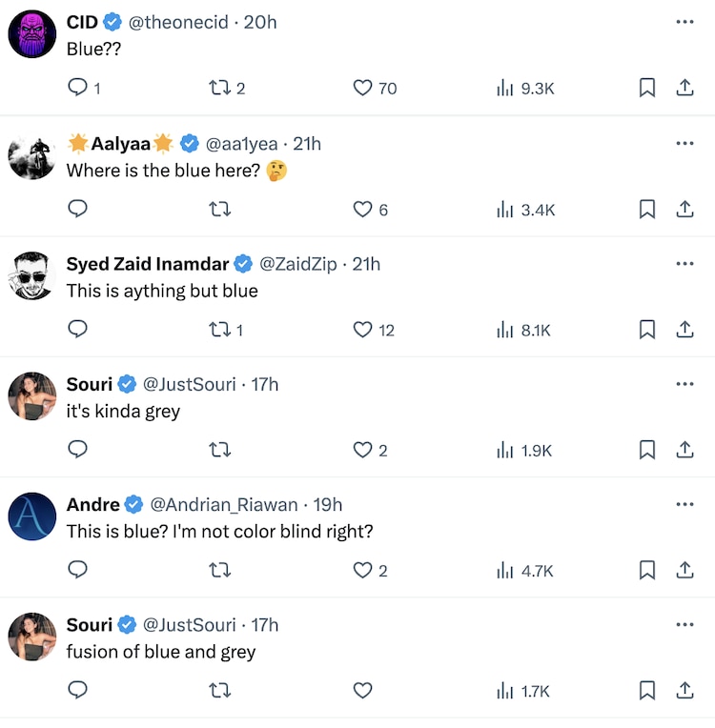Reply to CID's "Blue??" tweet
Viewport: 715px width, 728px height.
point(78,89)
